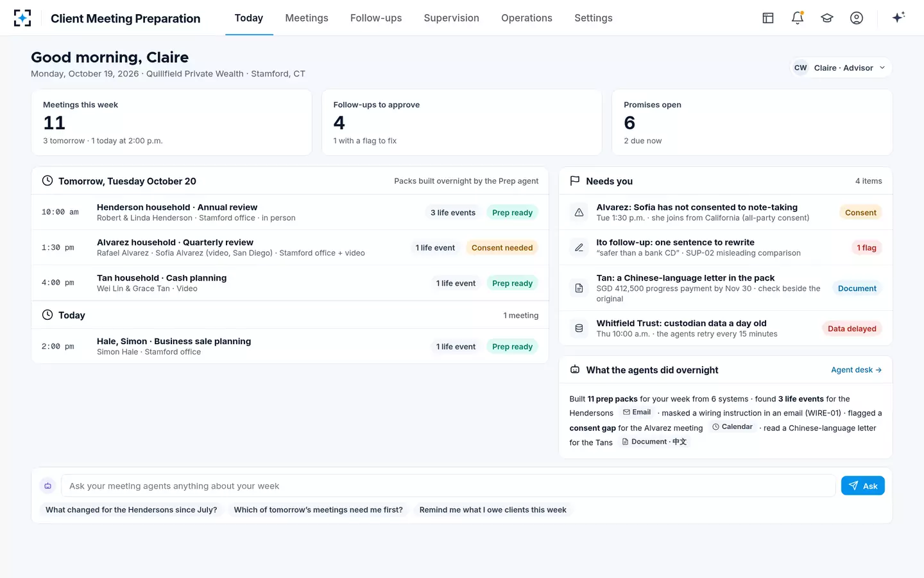The image size is (924, 578).
Task: Open the Promises open summary card
Action: coord(752,122)
